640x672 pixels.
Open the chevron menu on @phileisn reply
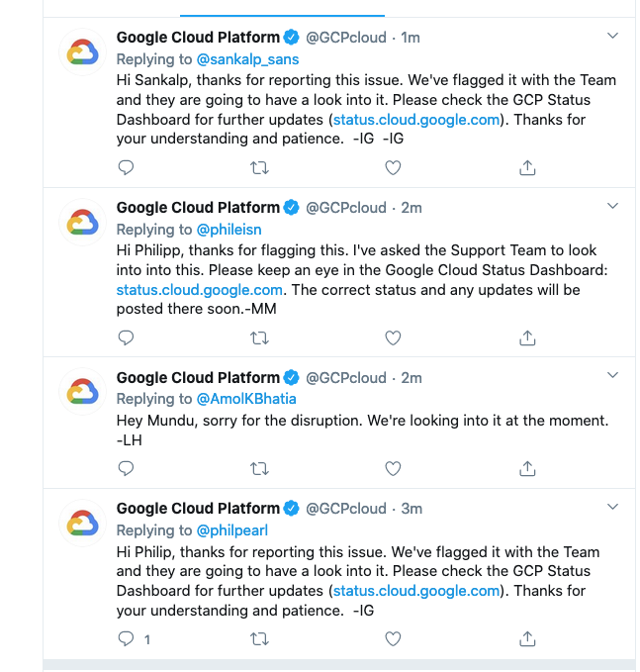[613, 206]
